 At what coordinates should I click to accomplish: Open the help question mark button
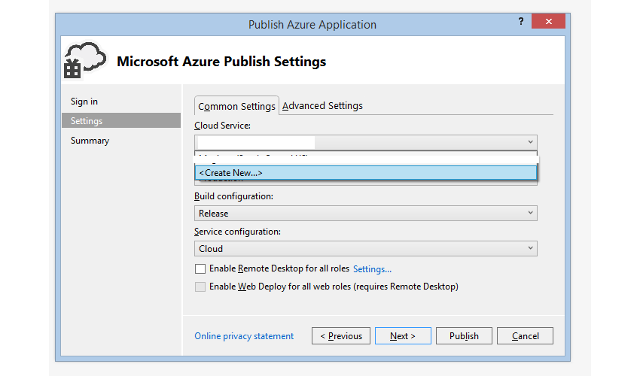(x=521, y=21)
